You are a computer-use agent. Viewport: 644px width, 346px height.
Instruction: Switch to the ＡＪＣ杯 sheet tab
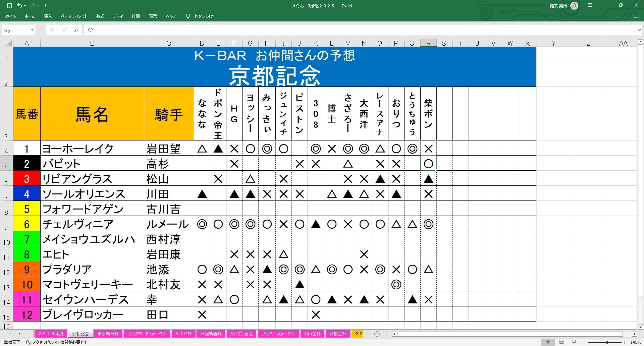click(x=183, y=334)
